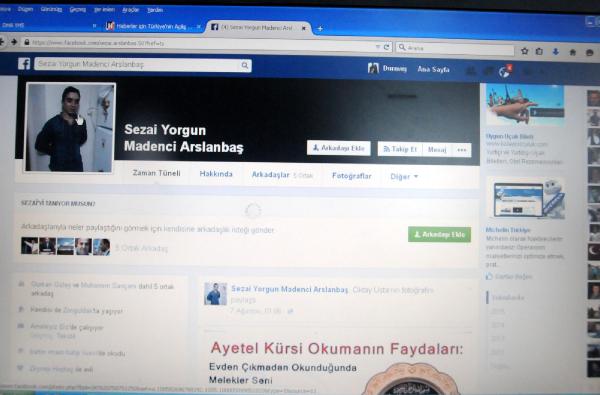The image size is (600, 395).
Task: Click the search magnifier icon in Facebook bar
Action: point(245,65)
